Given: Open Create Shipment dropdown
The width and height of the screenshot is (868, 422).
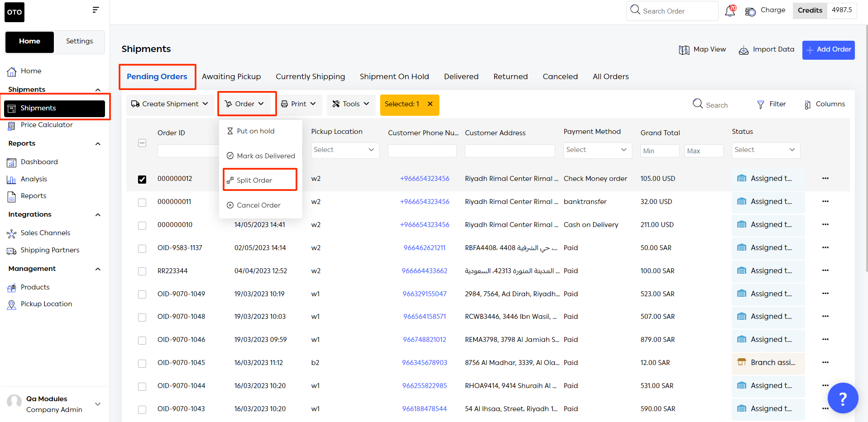Looking at the screenshot, I should click(x=170, y=104).
